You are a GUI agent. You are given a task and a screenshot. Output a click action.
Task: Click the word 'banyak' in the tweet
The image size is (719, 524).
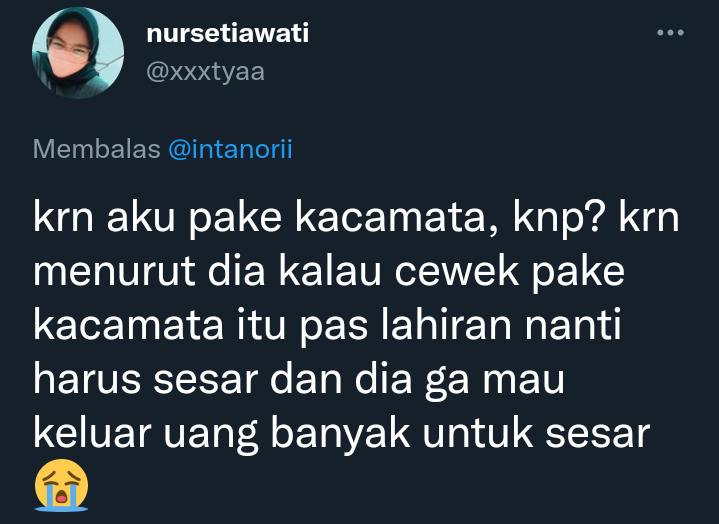point(340,433)
